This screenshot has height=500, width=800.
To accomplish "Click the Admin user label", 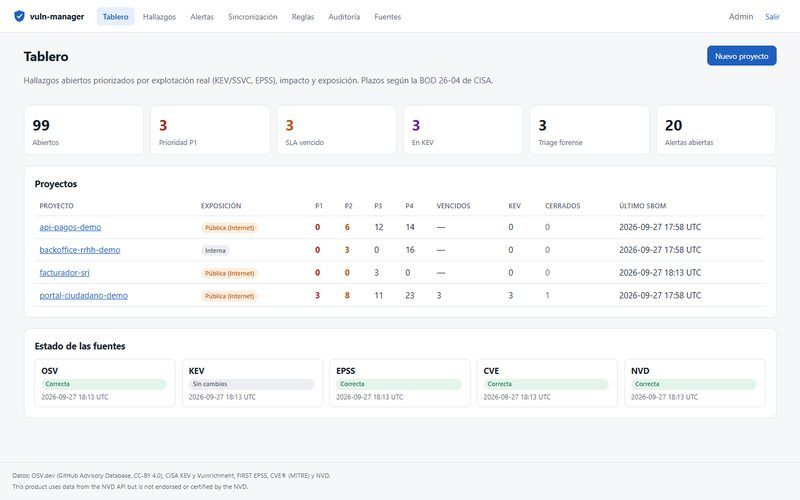I will click(740, 16).
